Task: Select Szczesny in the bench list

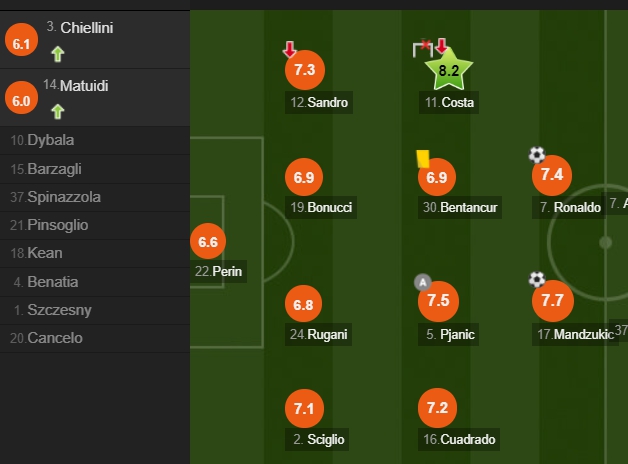Action: [x=95, y=310]
